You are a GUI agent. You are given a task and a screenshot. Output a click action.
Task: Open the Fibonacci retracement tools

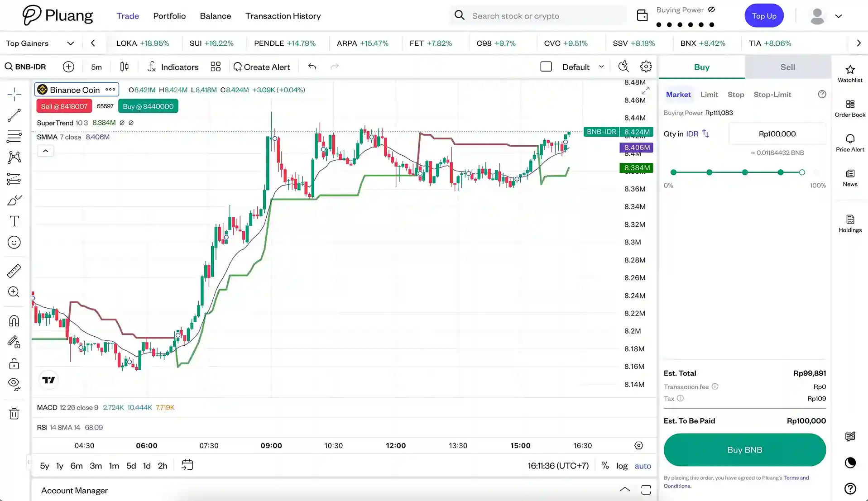(14, 136)
